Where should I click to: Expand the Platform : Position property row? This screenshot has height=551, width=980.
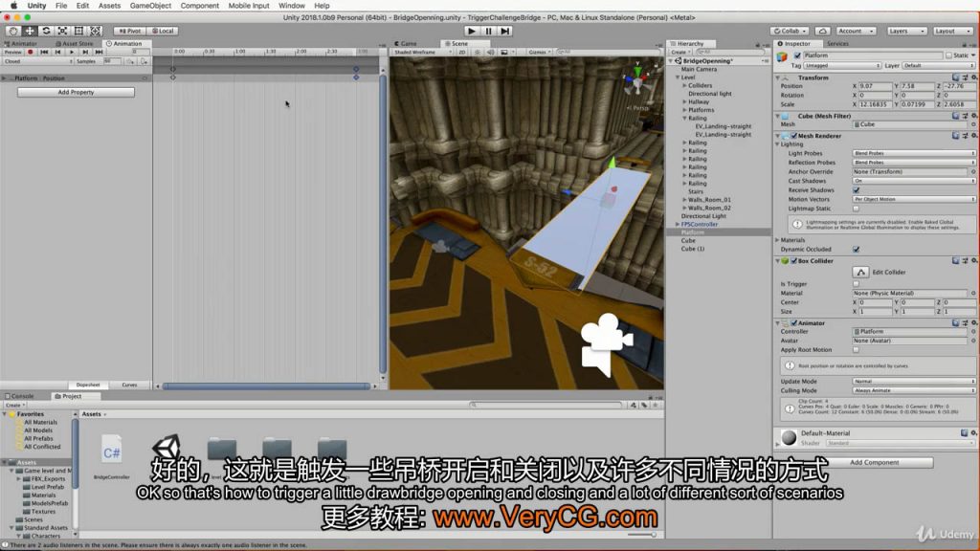click(5, 78)
